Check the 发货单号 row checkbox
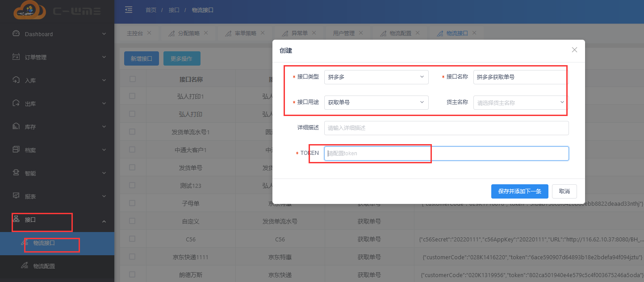Viewport: 644px width, 282px height. coord(132,167)
